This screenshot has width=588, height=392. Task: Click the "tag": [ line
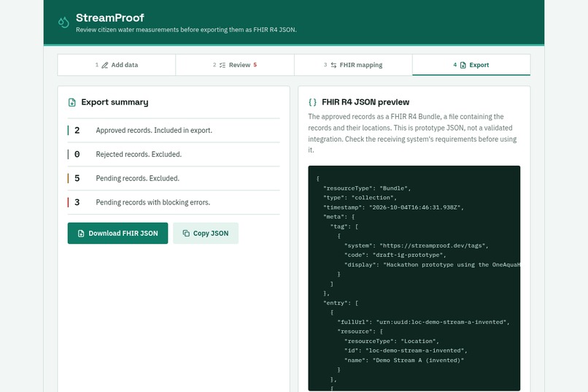click(x=344, y=226)
